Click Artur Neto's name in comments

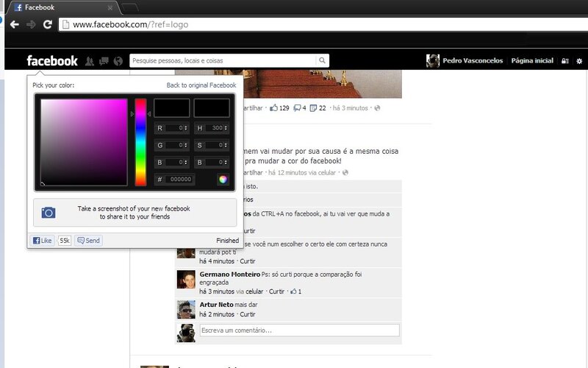click(216, 305)
